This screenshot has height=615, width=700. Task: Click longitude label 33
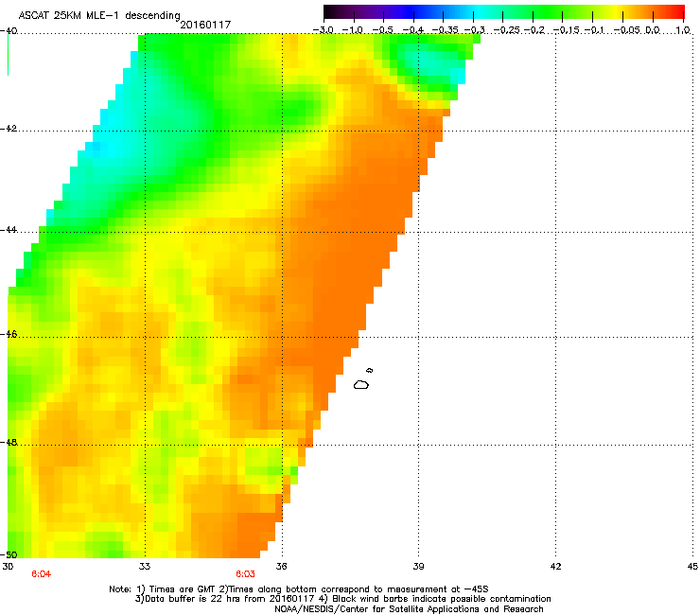(145, 567)
